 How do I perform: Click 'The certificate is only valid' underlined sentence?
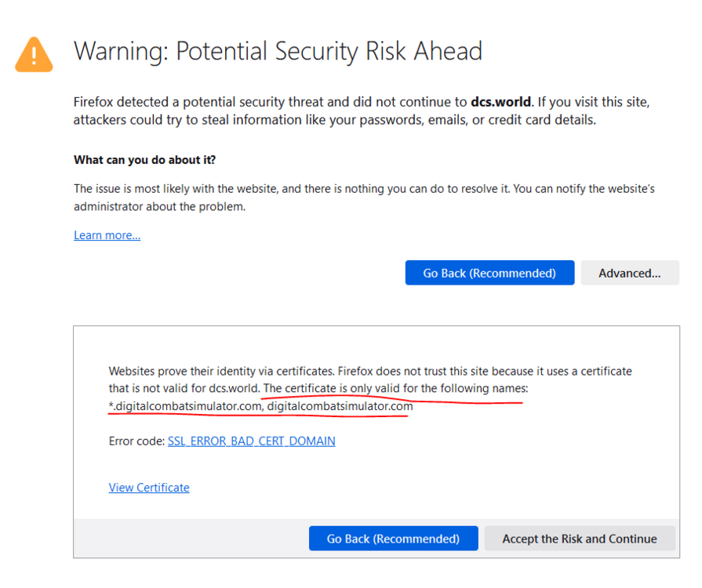tap(392, 389)
